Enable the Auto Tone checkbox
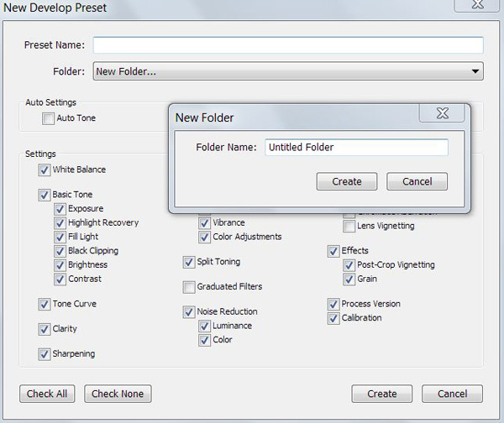This screenshot has width=504, height=423. click(48, 118)
